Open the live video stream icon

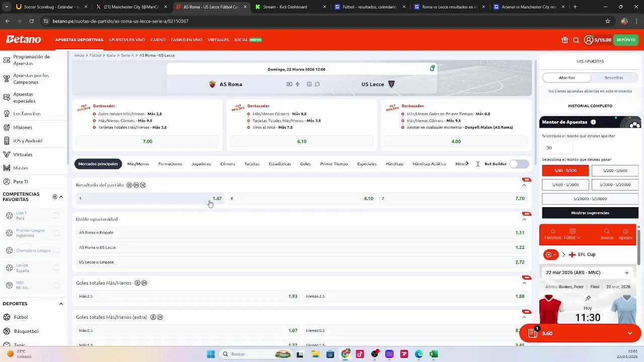289,84
